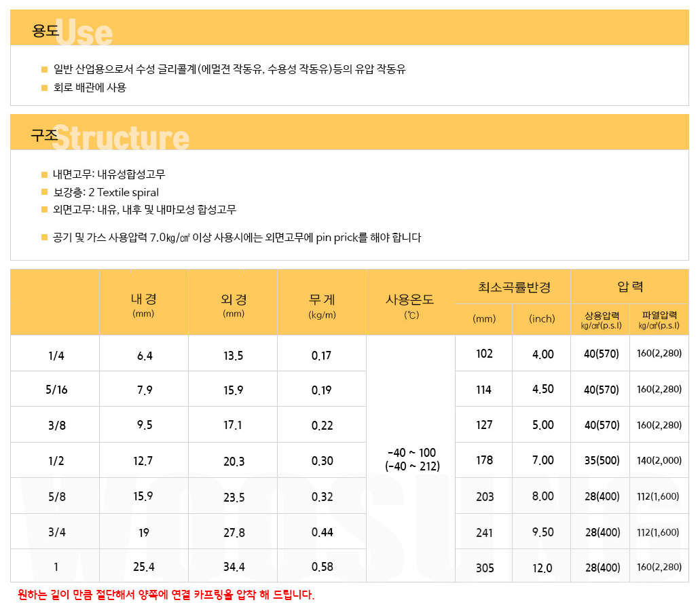Click the line starting '외면고무: 내유, 내후'
700x613 pixels.
click(x=144, y=210)
